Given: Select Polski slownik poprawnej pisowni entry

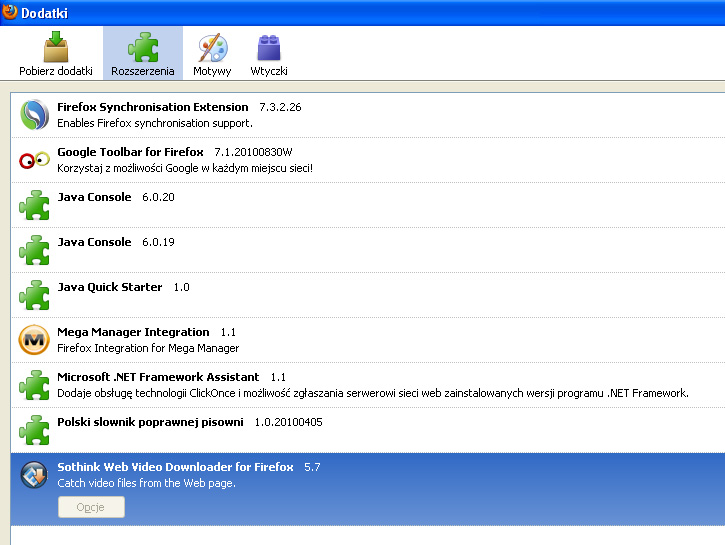Looking at the screenshot, I should [x=150, y=422].
